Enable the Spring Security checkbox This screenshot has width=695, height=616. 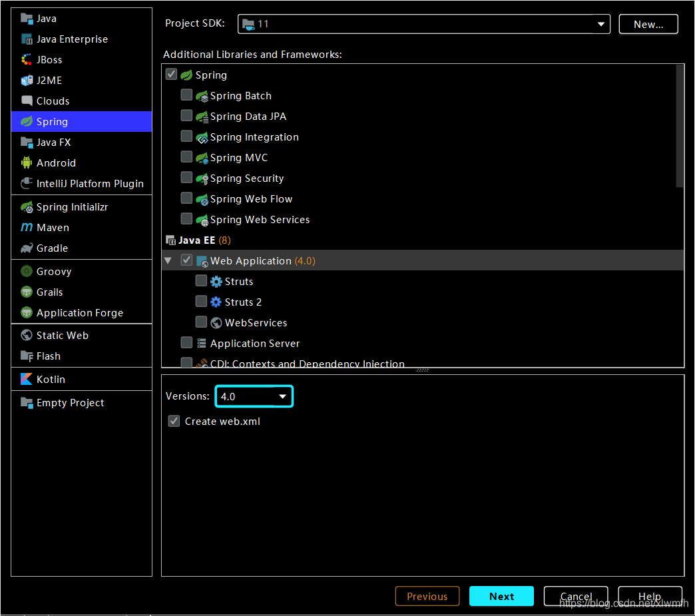pos(186,177)
